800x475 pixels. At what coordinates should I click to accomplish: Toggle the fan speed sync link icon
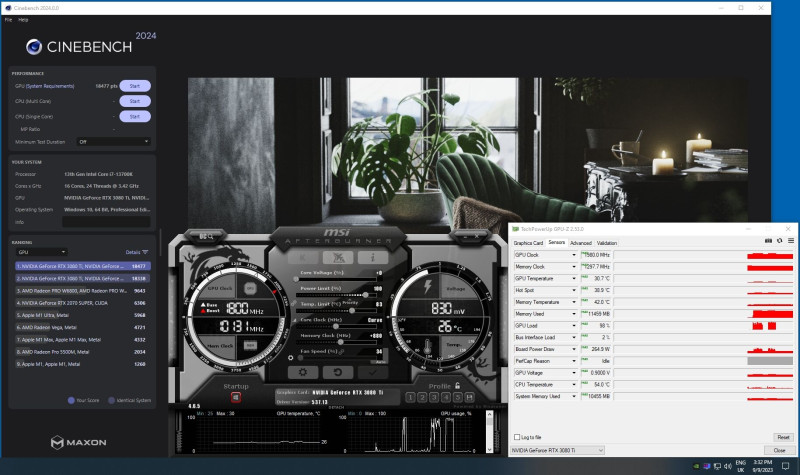pyautogui.click(x=341, y=352)
